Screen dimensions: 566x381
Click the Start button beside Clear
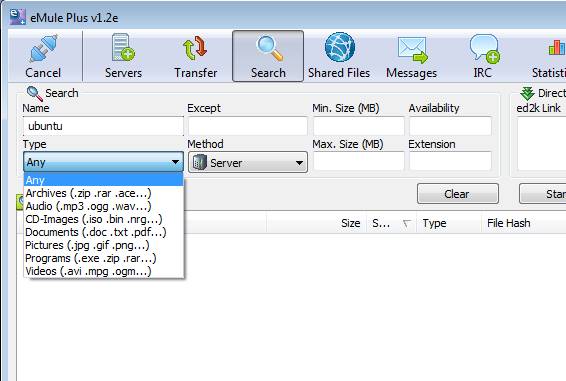543,194
